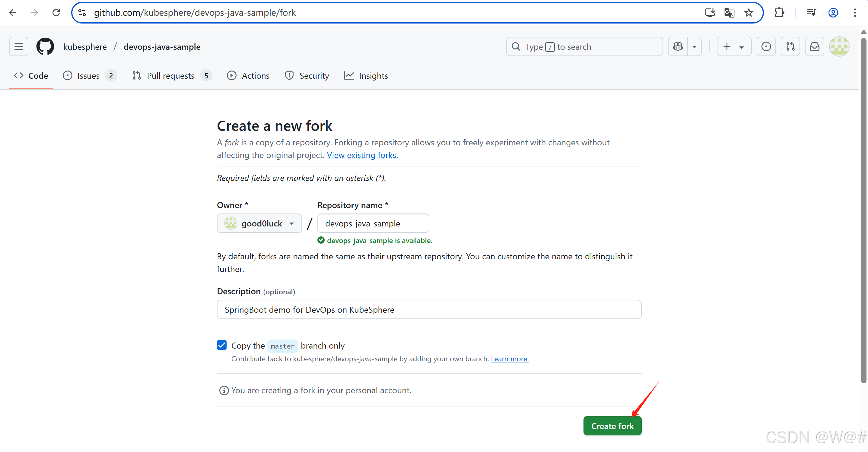Go to GitHub homepage via Octocat logo
868x452 pixels.
click(x=45, y=46)
